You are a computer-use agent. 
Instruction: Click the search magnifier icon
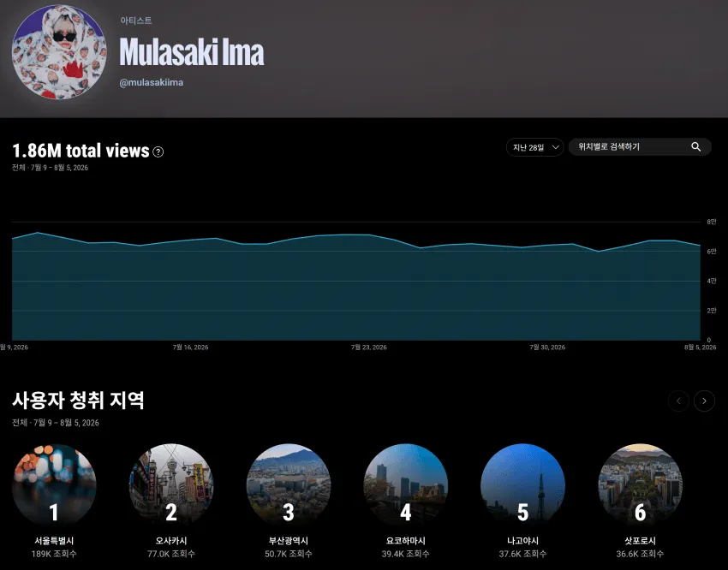(x=695, y=147)
